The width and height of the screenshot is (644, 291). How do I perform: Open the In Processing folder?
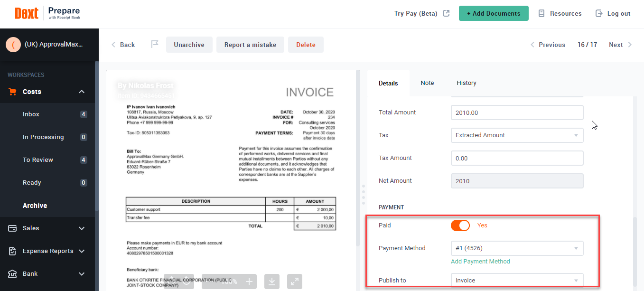pos(47,137)
